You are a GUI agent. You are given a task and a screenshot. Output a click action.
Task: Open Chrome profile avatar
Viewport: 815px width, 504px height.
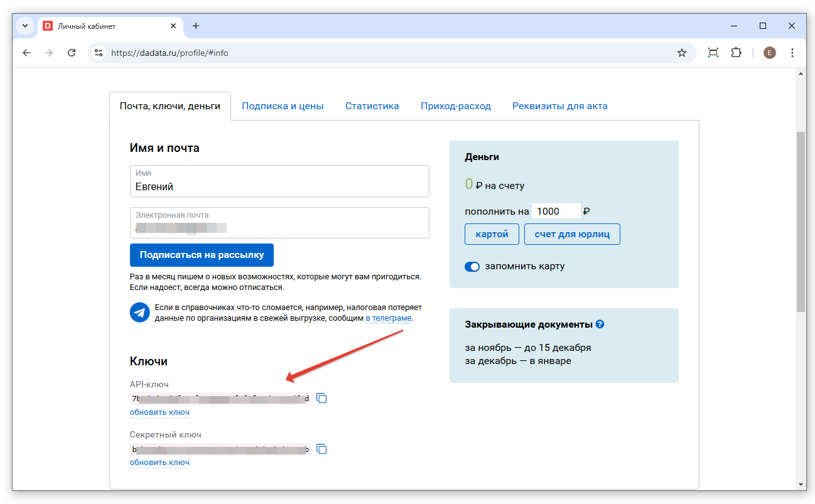(769, 53)
